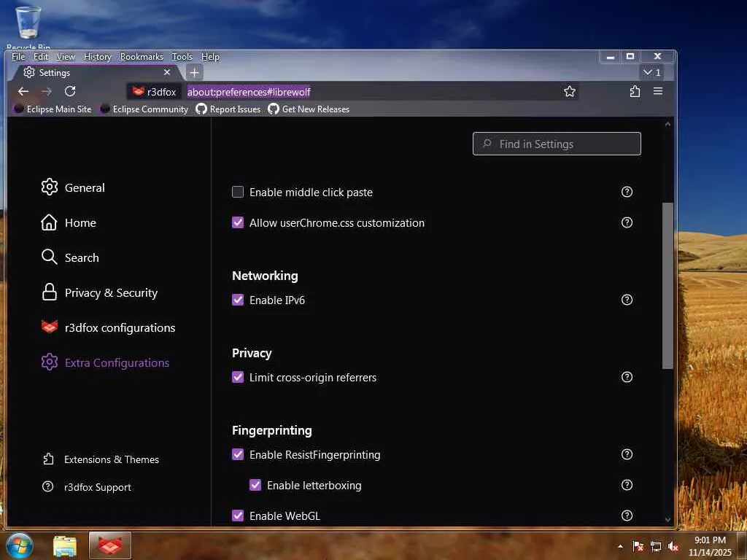Open the History menu
This screenshot has height=560, width=747.
[97, 57]
